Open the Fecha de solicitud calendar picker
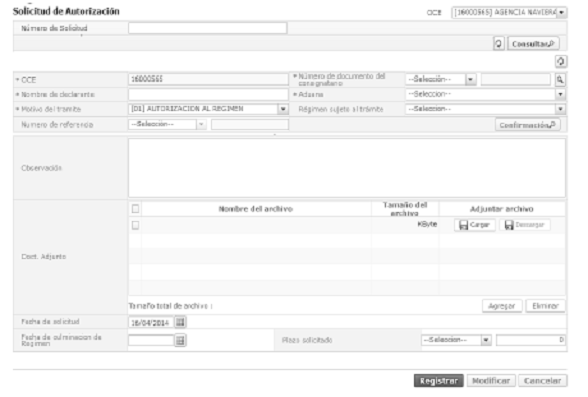This screenshot has width=588, height=397. pyautogui.click(x=180, y=322)
